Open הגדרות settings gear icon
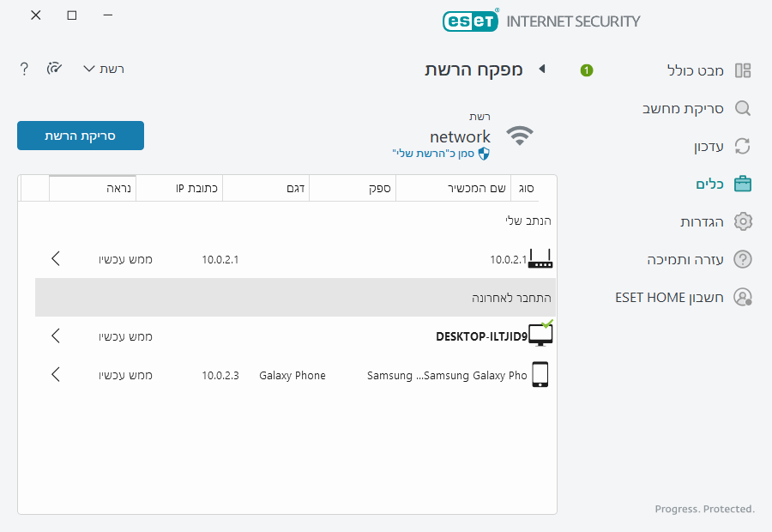 [743, 221]
